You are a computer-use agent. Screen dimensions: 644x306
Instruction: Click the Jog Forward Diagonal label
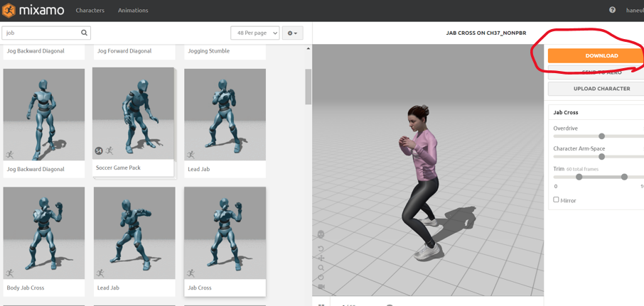pyautogui.click(x=124, y=51)
